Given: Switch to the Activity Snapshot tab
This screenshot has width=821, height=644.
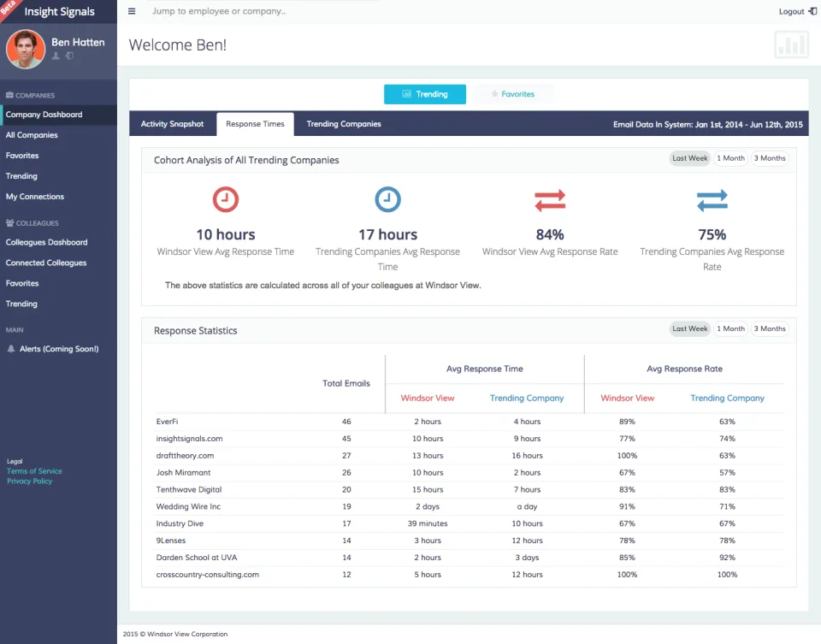Looking at the screenshot, I should pos(172,124).
